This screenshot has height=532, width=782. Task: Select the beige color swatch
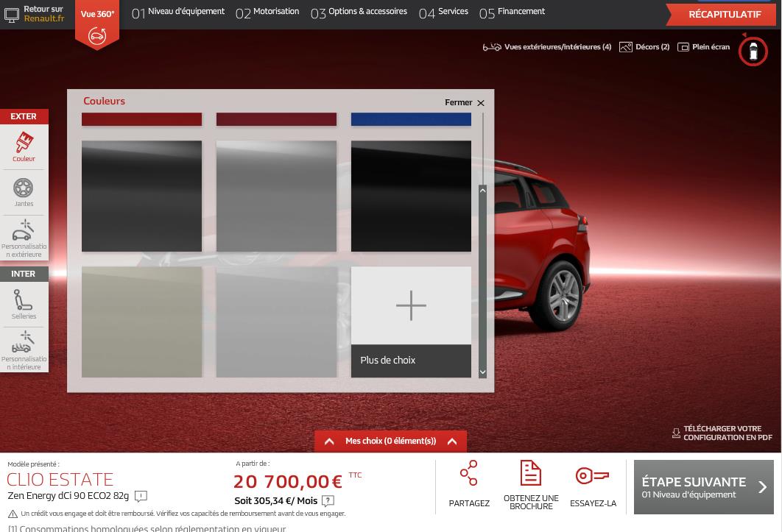pyautogui.click(x=141, y=322)
